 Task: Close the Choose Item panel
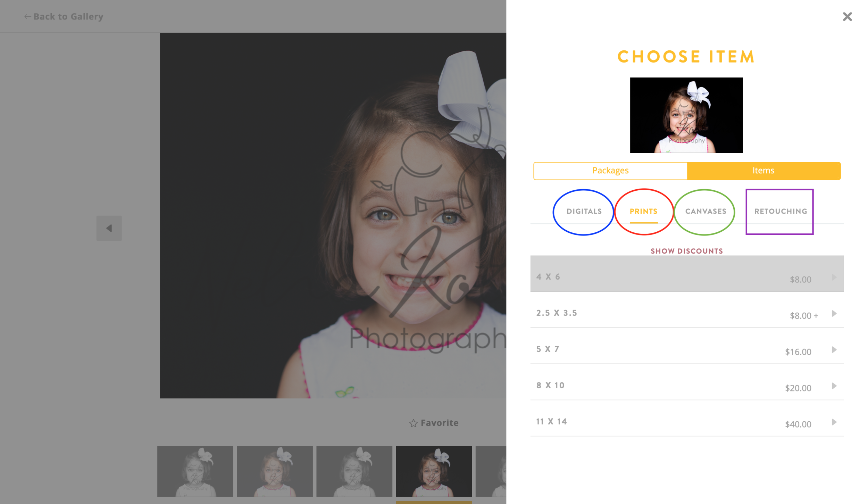point(847,16)
